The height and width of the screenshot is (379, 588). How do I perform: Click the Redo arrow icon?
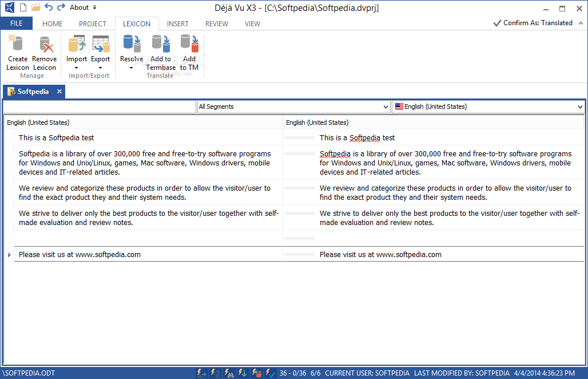[x=61, y=7]
